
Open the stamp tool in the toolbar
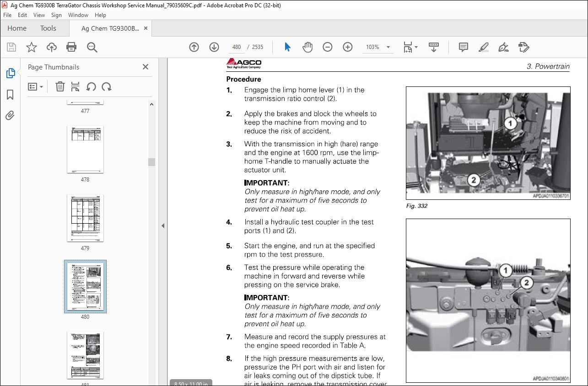point(524,47)
